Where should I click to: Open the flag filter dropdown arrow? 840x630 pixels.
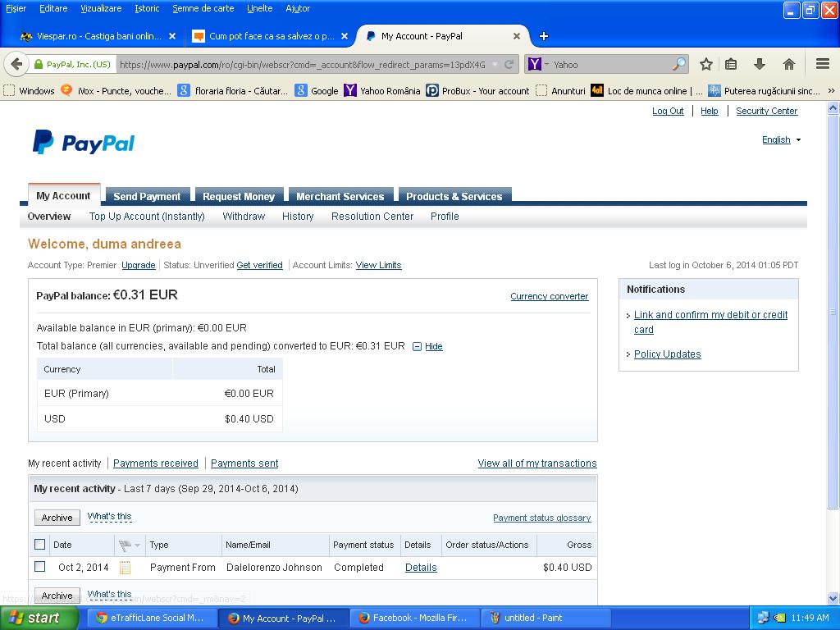137,546
